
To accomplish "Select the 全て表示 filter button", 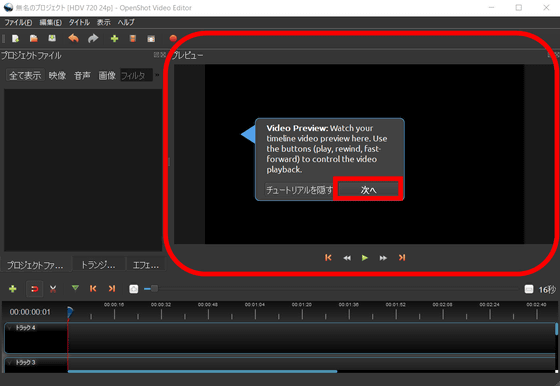I will tap(25, 75).
